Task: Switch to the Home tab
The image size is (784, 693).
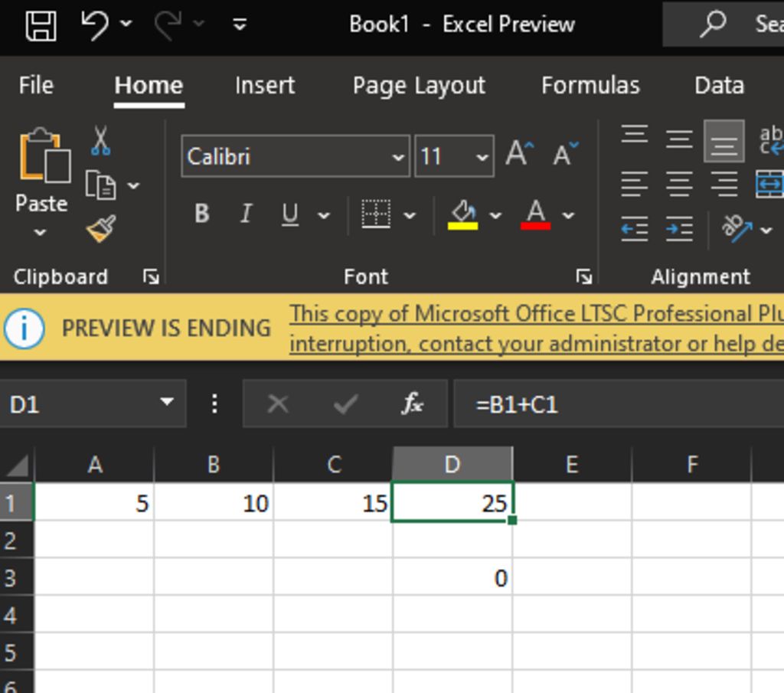Action: pyautogui.click(x=149, y=85)
